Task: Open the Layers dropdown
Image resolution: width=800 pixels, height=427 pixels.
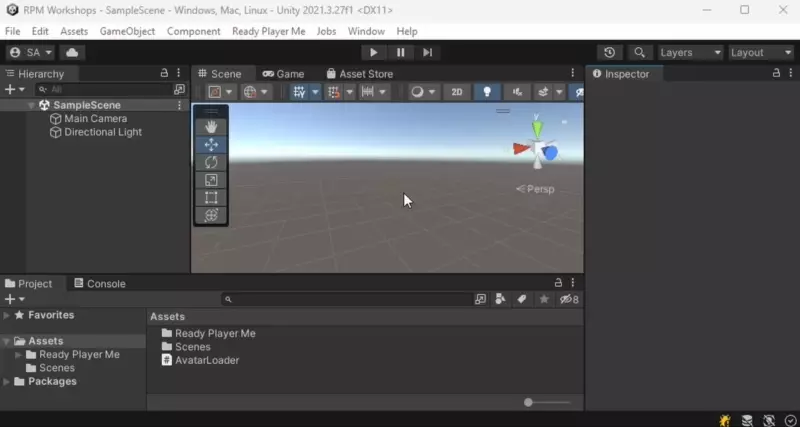Action: 690,52
